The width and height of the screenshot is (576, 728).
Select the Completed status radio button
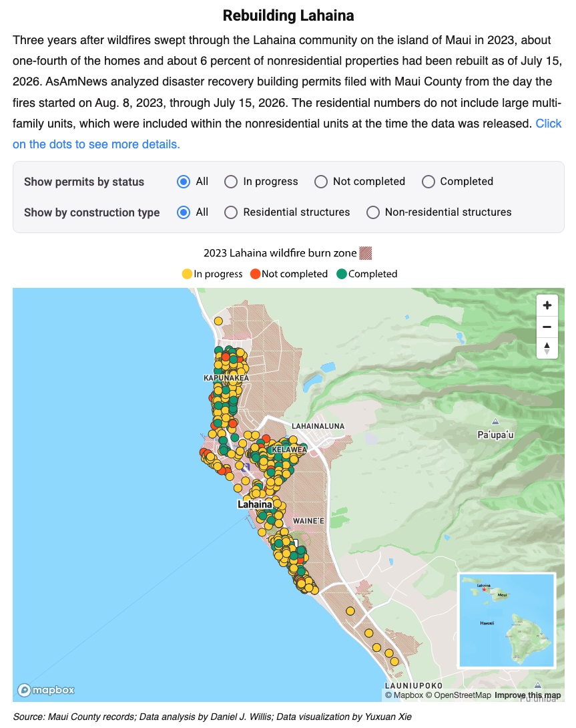click(x=428, y=182)
